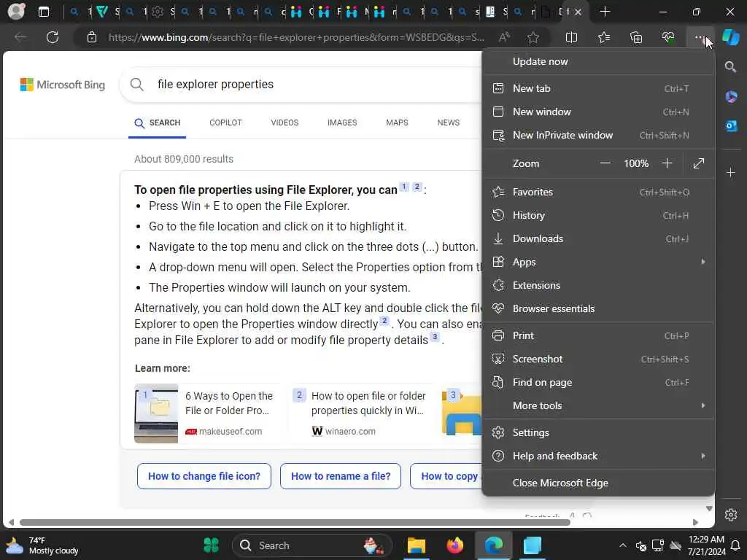Click the new tab plus button
The image size is (747, 560).
pyautogui.click(x=605, y=12)
